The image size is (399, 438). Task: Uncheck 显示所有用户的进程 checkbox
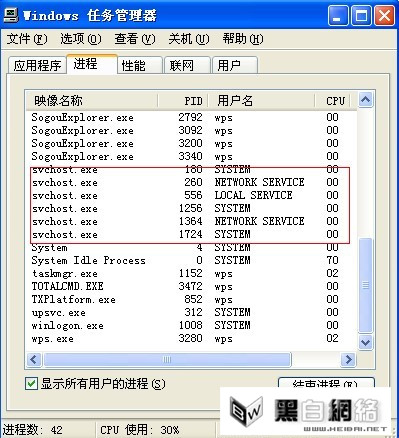tap(31, 384)
